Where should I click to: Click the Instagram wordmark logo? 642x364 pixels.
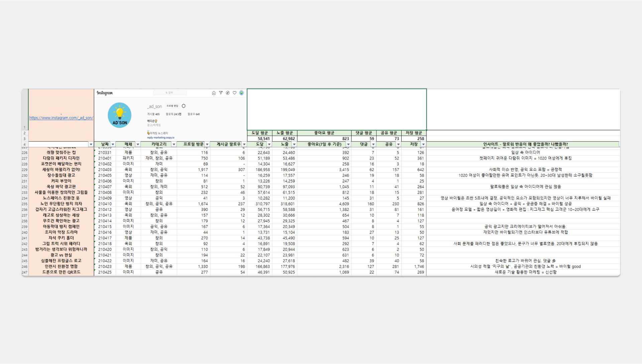(x=105, y=93)
